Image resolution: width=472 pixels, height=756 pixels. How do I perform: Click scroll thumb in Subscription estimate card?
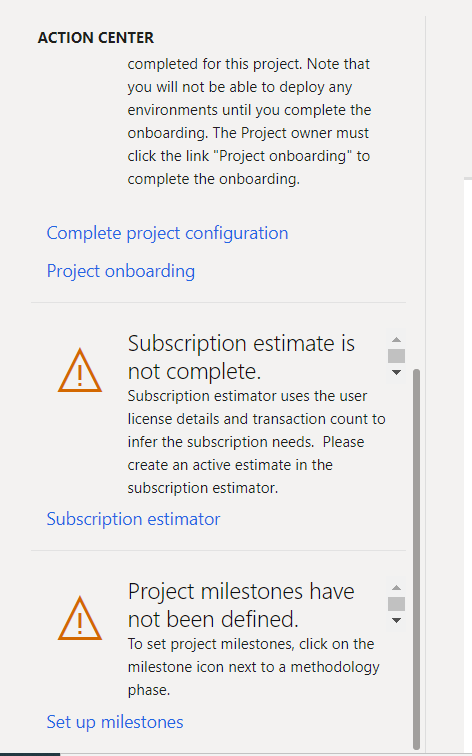coord(396,356)
